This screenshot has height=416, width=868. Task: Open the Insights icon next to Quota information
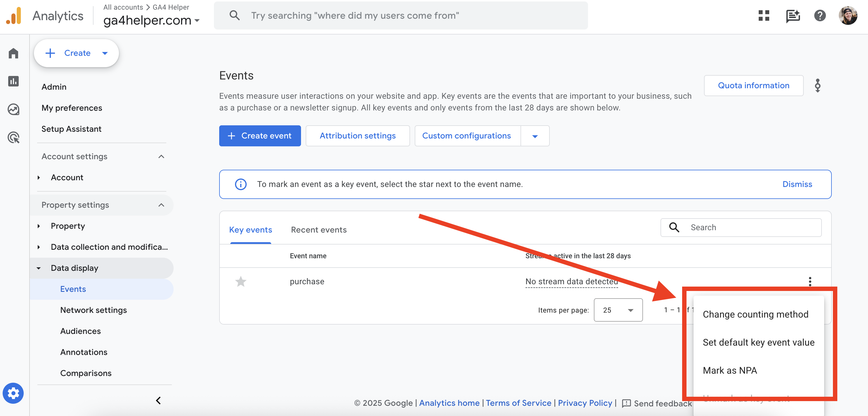(817, 86)
